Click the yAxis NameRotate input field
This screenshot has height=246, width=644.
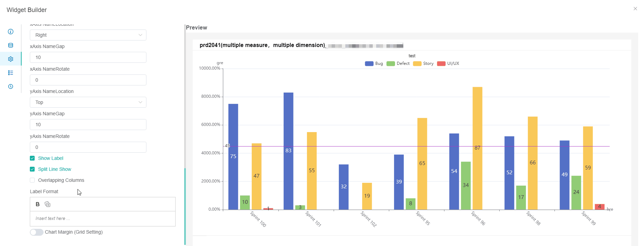(x=88, y=147)
